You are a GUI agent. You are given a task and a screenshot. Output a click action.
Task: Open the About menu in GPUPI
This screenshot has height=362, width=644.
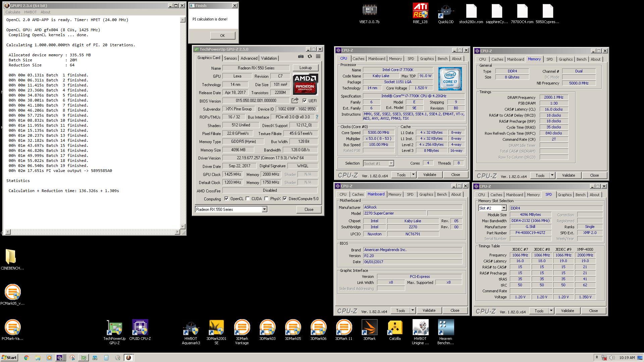46,12
